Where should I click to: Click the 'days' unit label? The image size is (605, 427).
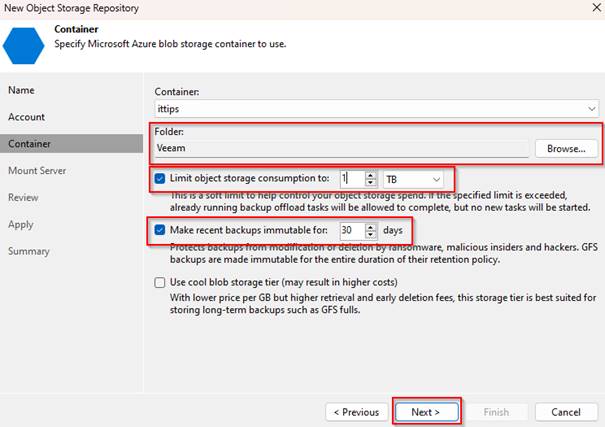click(393, 230)
